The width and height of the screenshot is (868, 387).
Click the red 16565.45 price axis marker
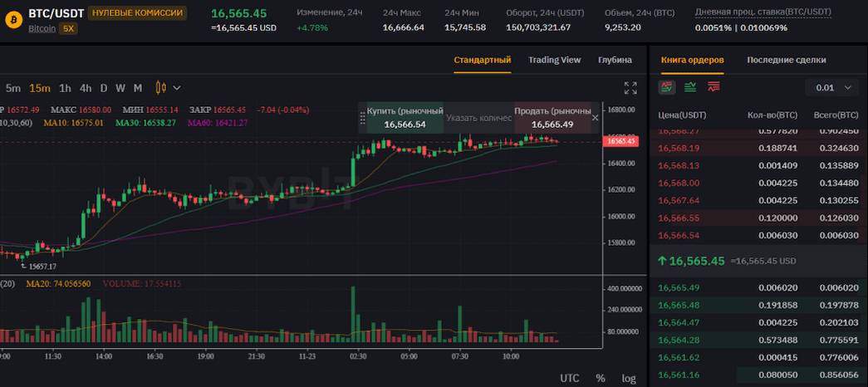[622, 142]
